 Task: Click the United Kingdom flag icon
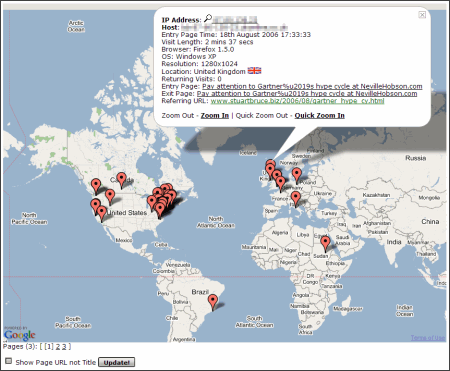(254, 71)
